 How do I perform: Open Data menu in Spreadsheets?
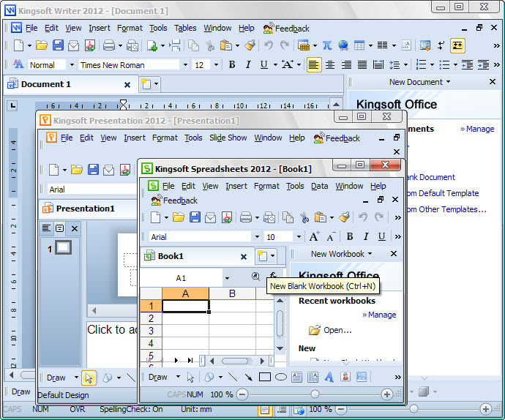pos(320,186)
